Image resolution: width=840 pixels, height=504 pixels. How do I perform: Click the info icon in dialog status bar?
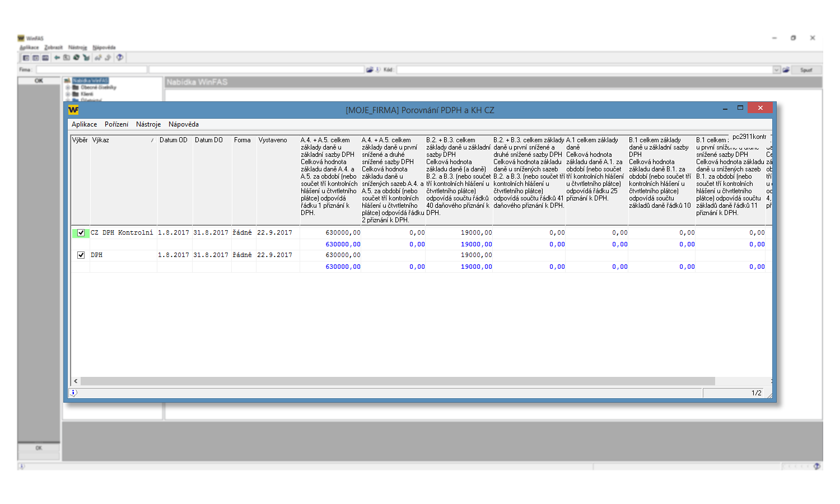(74, 393)
